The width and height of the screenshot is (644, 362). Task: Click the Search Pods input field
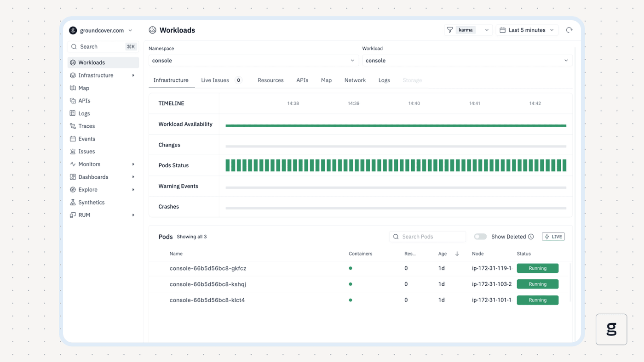(428, 237)
